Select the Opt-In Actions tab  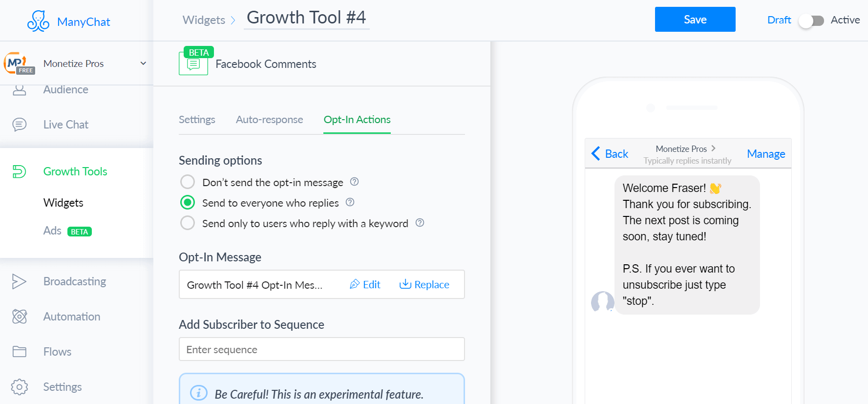[357, 120]
